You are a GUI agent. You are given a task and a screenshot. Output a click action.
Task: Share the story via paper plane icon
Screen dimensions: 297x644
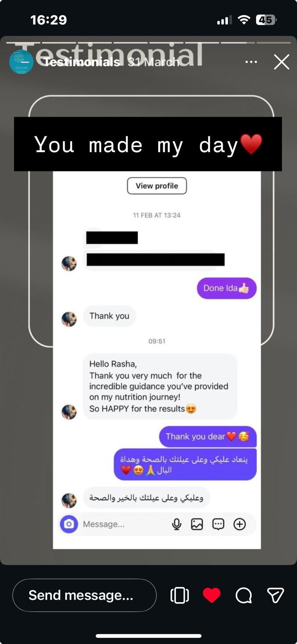pyautogui.click(x=275, y=595)
